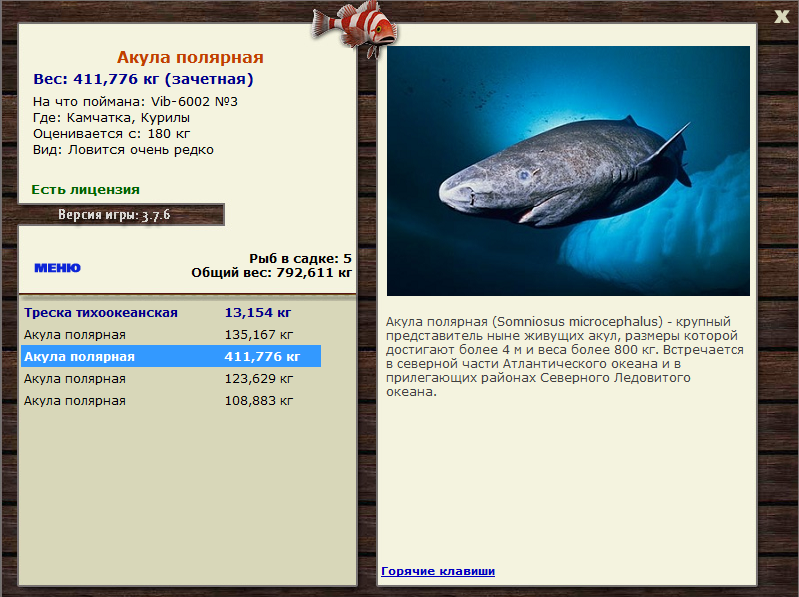Select highlighted Акула полярная 411,776 кг row
This screenshot has height=597, width=799.
click(x=171, y=357)
